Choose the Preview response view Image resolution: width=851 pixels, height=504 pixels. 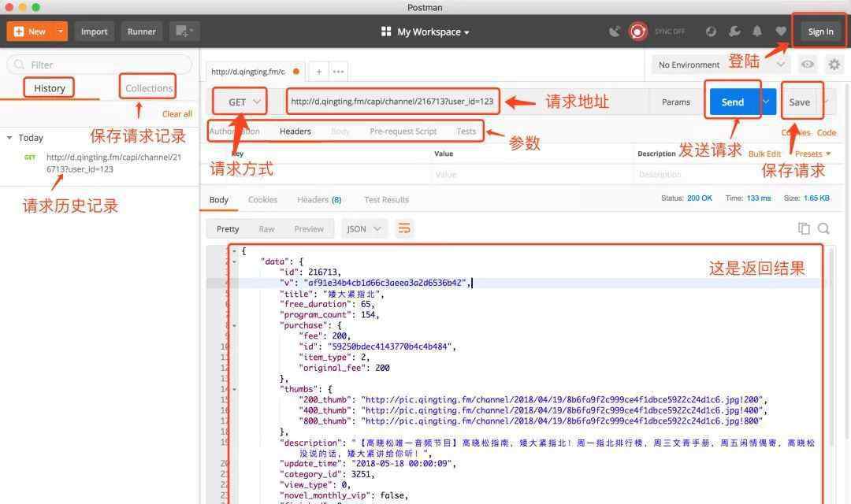click(x=309, y=229)
